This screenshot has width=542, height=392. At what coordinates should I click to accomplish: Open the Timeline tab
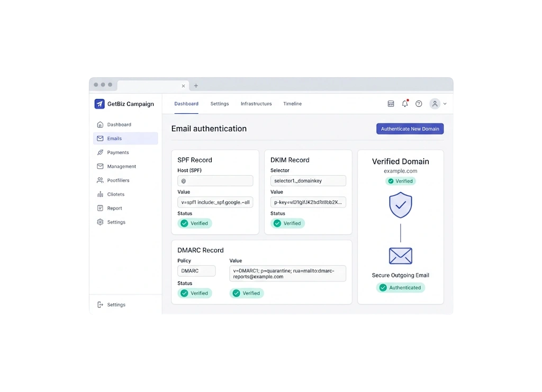tap(292, 104)
